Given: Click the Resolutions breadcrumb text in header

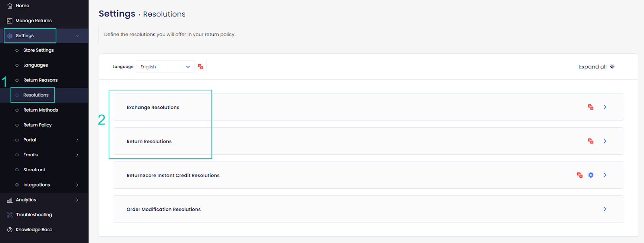Looking at the screenshot, I should point(164,14).
